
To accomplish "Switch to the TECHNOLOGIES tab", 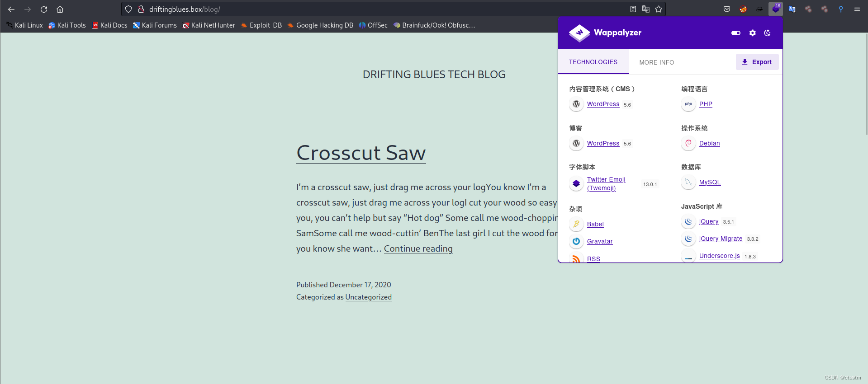I will pos(593,62).
